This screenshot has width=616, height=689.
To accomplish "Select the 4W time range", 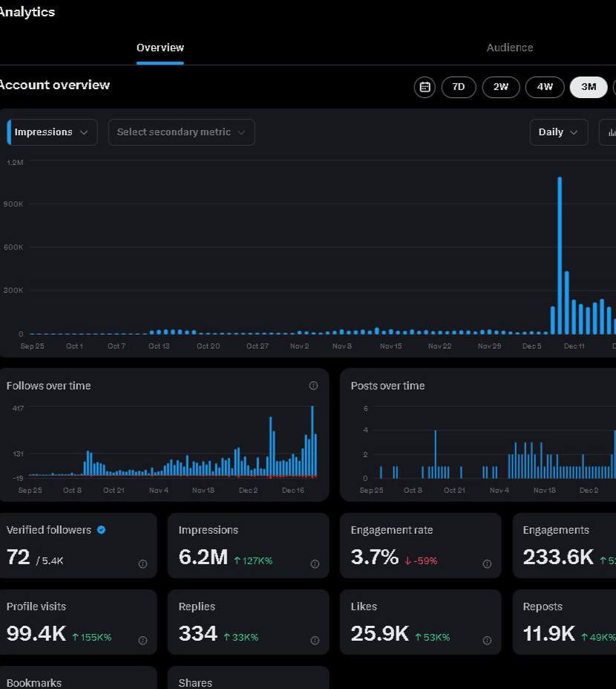I will point(545,87).
